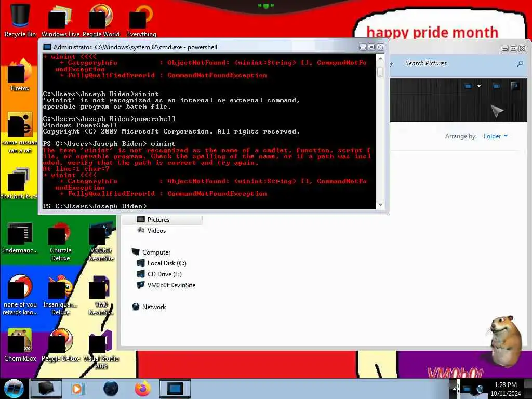Open the Recycle Bin desktop icon

pos(20,20)
